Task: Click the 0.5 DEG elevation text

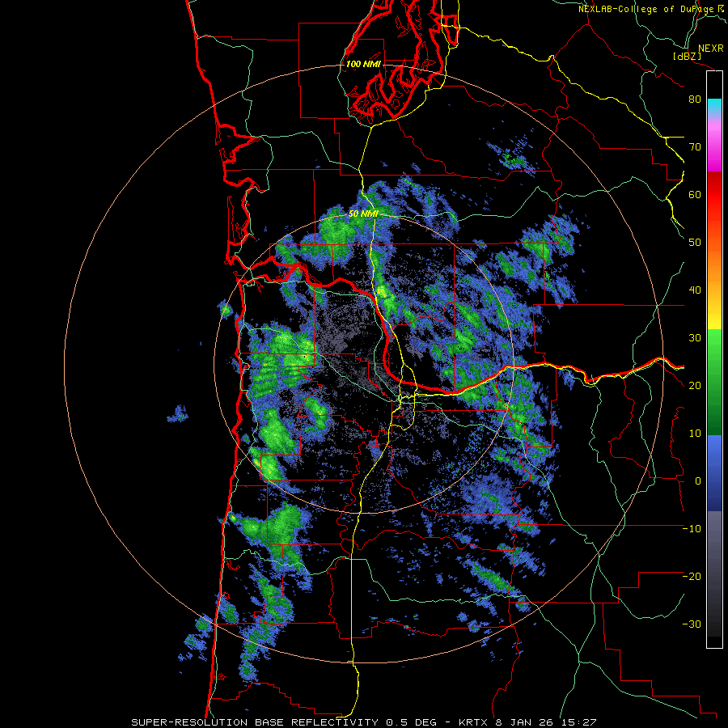Action: coord(412,722)
